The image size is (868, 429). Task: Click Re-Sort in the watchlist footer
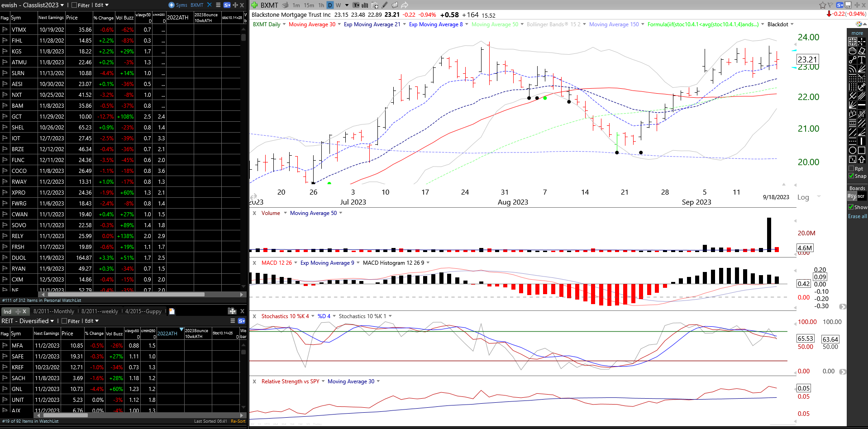pos(238,421)
